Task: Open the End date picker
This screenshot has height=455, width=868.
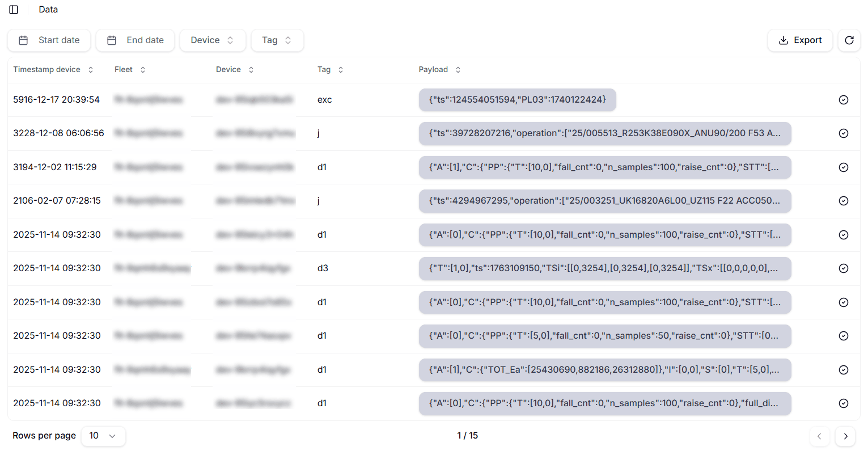Action: [x=135, y=40]
